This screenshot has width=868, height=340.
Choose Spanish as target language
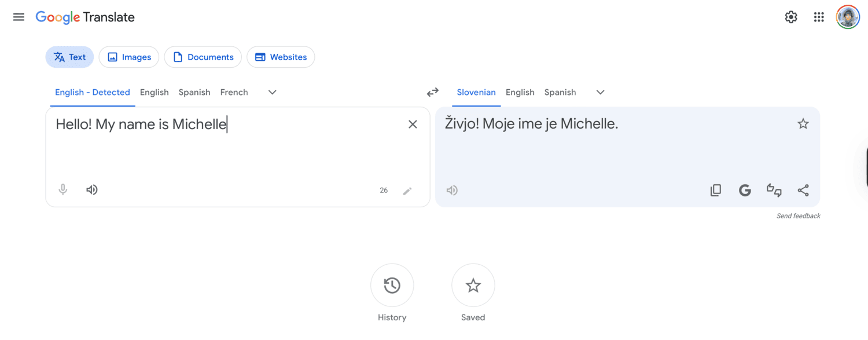pos(560,92)
